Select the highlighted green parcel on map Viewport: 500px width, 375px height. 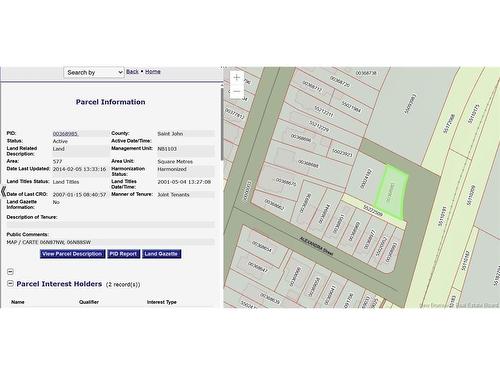click(x=391, y=192)
